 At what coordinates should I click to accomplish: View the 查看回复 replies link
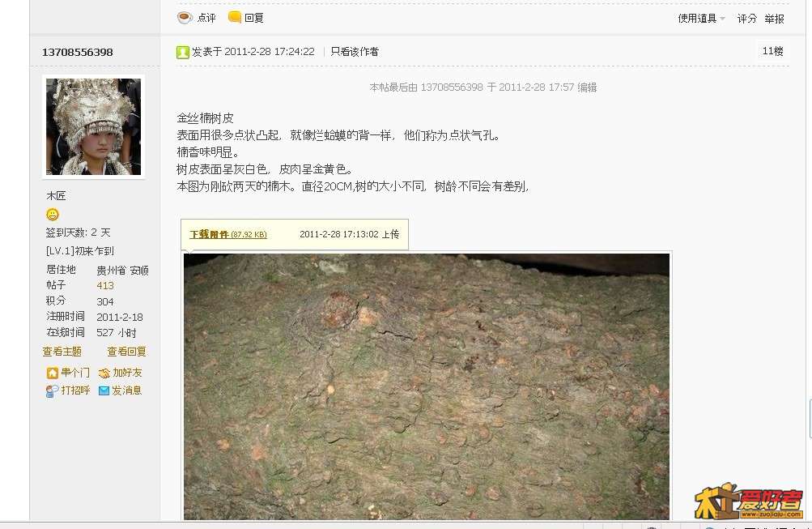pyautogui.click(x=127, y=352)
